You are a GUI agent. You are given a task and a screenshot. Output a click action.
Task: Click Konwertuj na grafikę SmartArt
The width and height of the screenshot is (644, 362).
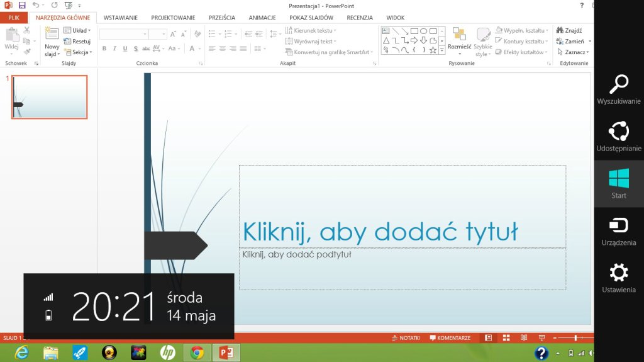(329, 52)
